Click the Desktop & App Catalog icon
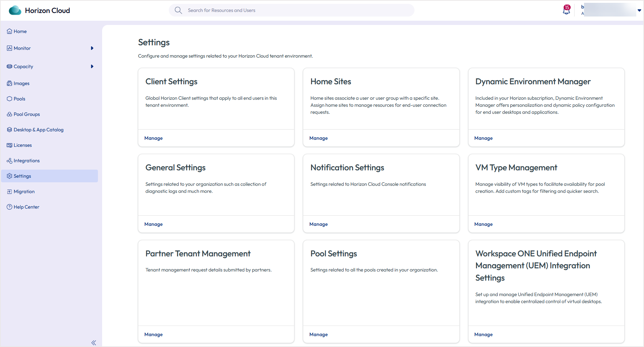The width and height of the screenshot is (644, 347). coord(9,130)
